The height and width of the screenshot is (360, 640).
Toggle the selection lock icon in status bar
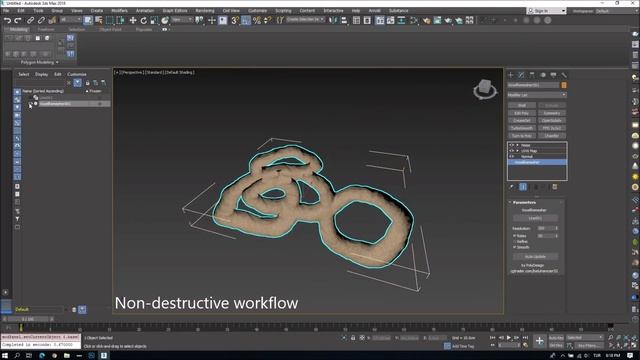click(x=353, y=338)
